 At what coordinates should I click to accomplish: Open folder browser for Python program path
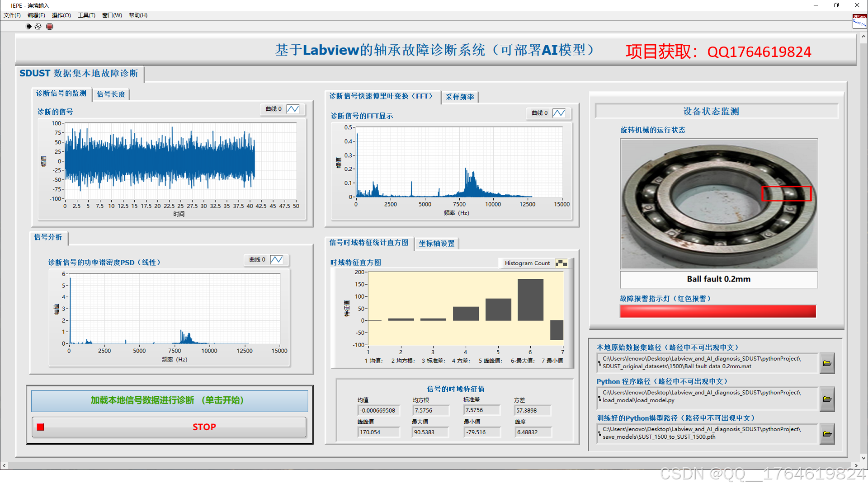[x=827, y=399]
